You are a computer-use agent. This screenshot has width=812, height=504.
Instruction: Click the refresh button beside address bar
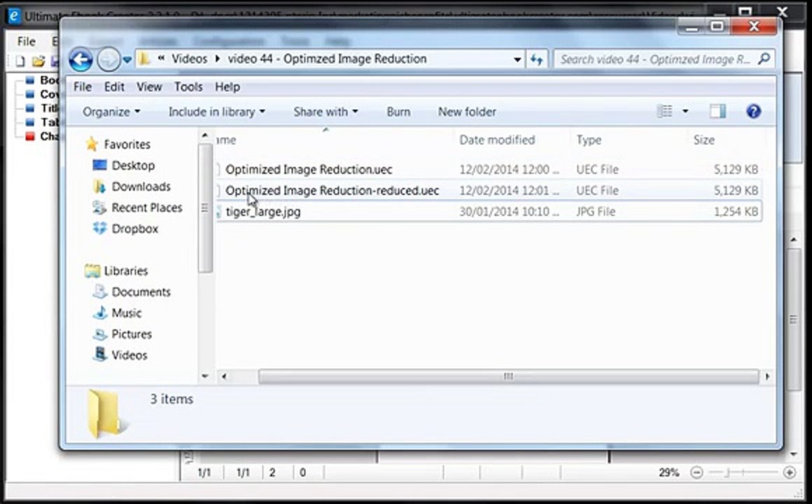tap(536, 59)
